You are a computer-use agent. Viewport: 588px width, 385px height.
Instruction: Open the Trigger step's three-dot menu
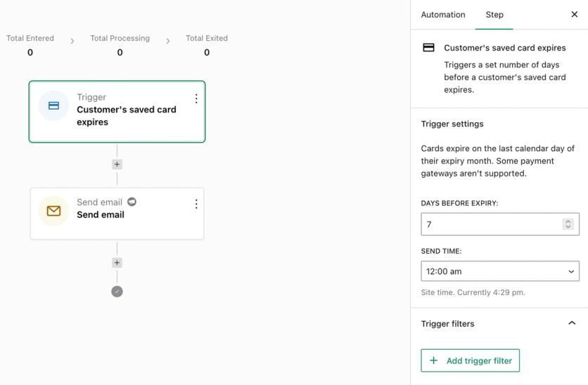tap(196, 98)
